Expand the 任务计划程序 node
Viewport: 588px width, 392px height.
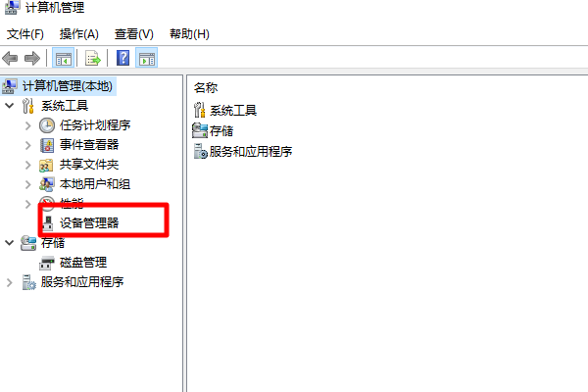[28, 125]
